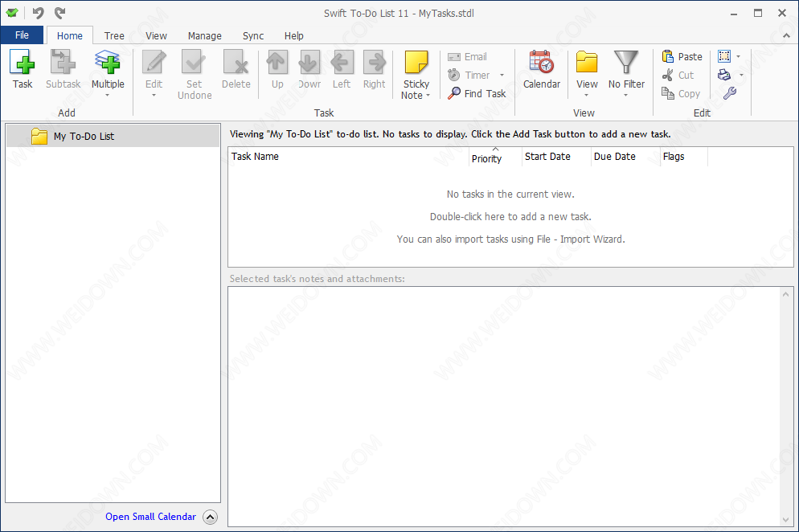Screen dimensions: 799x532
Task: Click the notes scrollbar down arrow
Action: click(x=785, y=519)
